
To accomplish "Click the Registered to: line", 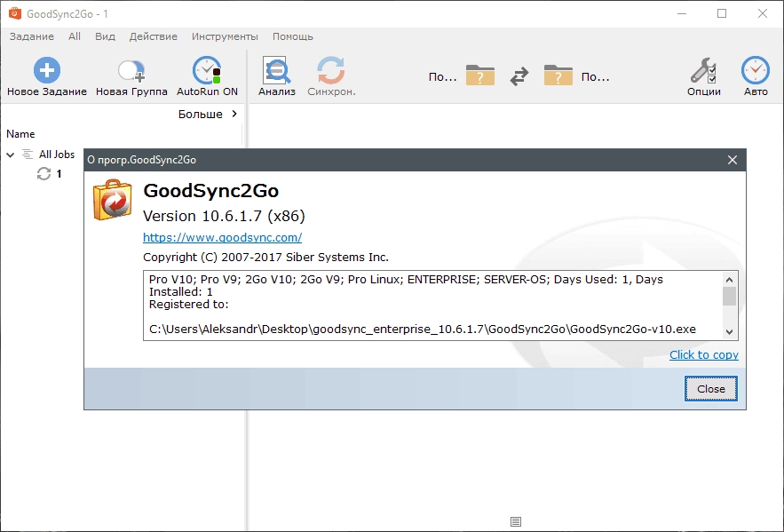I will click(x=188, y=305).
